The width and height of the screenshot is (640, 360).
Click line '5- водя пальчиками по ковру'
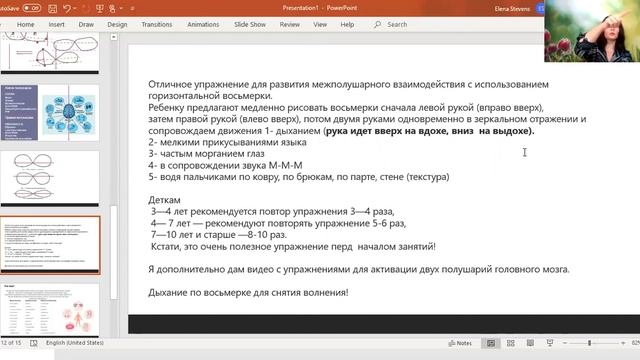299,177
